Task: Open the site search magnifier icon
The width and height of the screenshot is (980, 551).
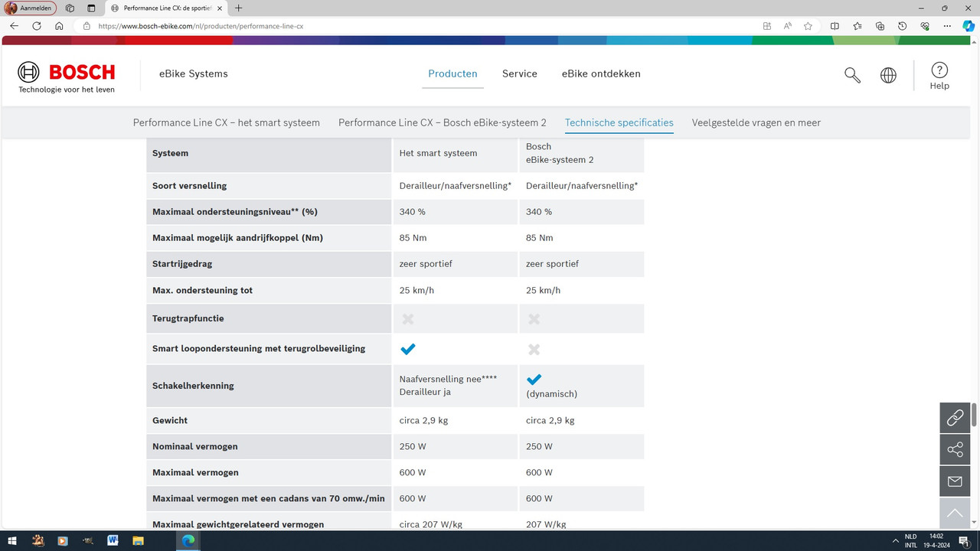Action: (x=852, y=75)
